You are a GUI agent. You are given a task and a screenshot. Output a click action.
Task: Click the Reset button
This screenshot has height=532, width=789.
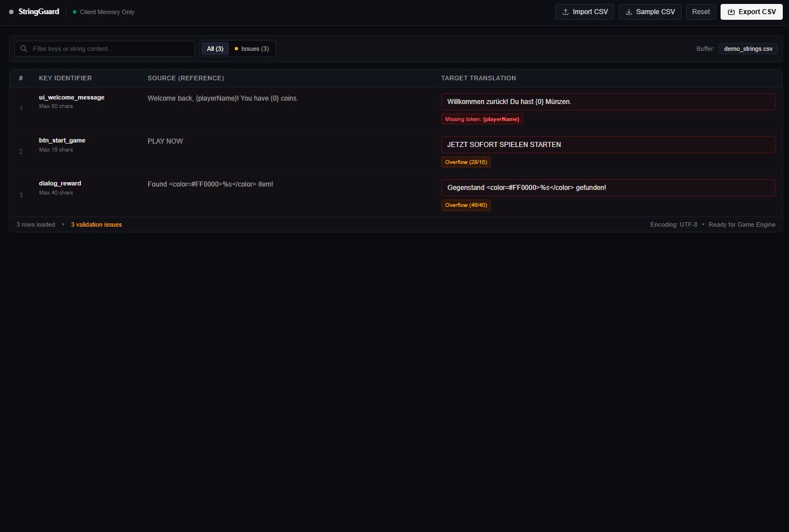click(x=701, y=12)
